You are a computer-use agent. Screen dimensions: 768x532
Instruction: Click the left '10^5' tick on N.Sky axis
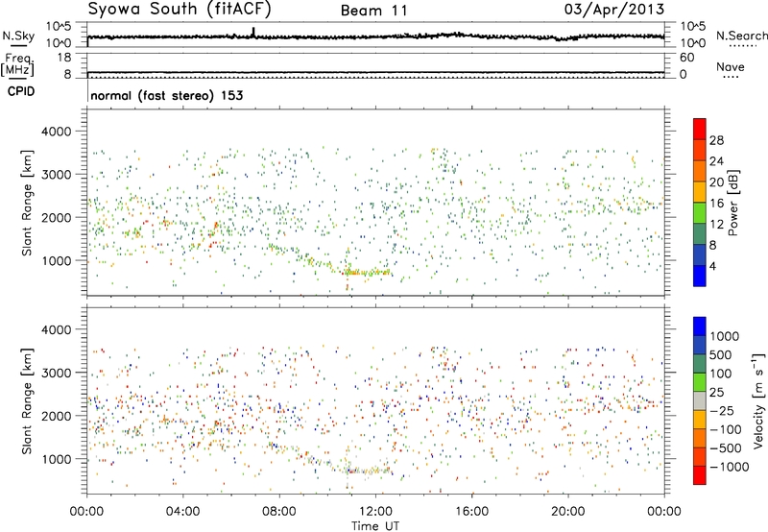pos(59,26)
